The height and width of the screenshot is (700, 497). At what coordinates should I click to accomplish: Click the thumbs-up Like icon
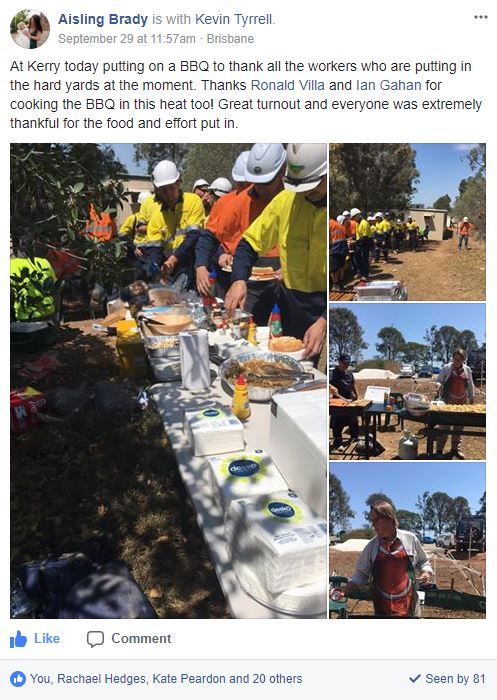[18, 639]
